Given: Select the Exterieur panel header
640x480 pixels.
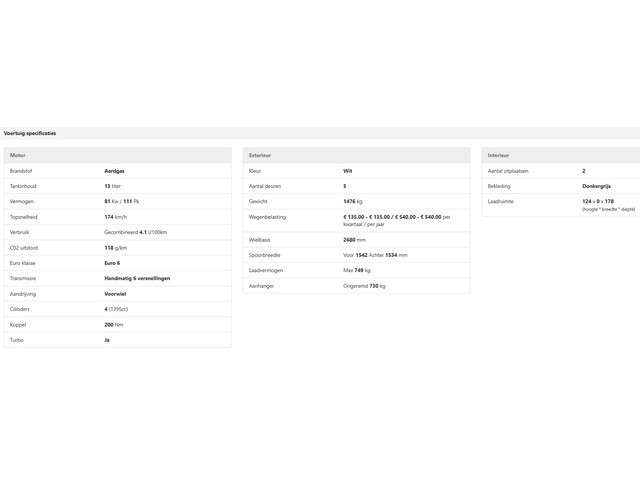Looking at the screenshot, I should coord(356,156).
